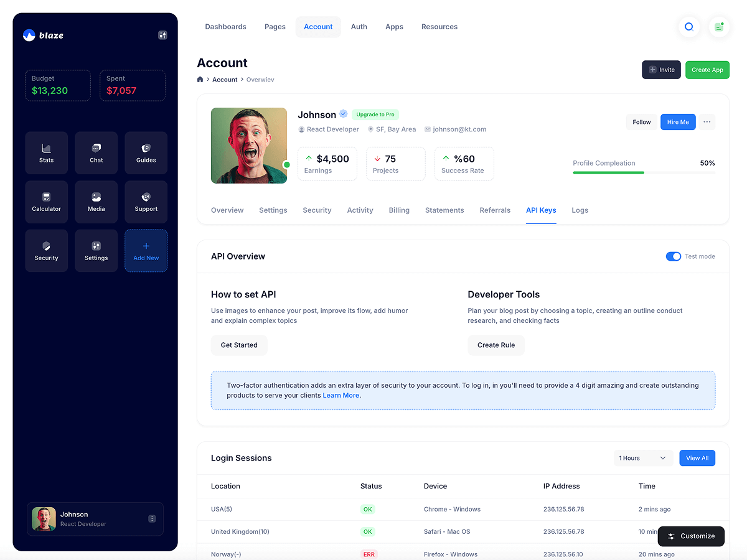The image size is (747, 560).
Task: Follow the Learn More link
Action: [x=341, y=395]
